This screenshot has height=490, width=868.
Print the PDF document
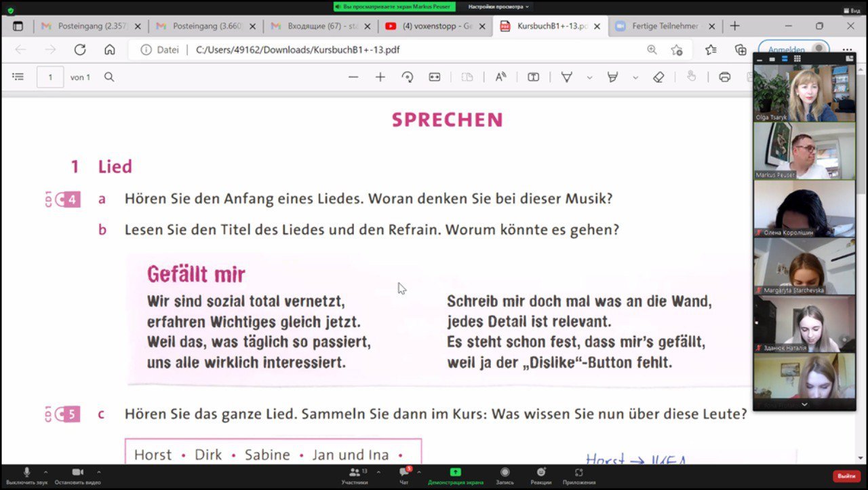click(724, 77)
